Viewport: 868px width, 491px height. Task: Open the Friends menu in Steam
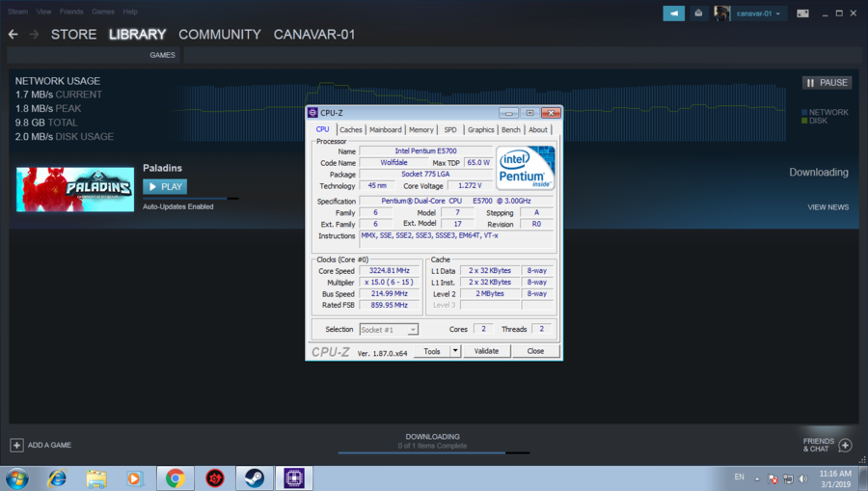(71, 12)
